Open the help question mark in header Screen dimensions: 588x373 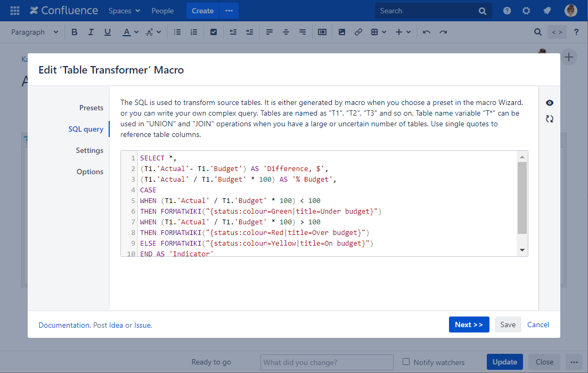[x=507, y=11]
